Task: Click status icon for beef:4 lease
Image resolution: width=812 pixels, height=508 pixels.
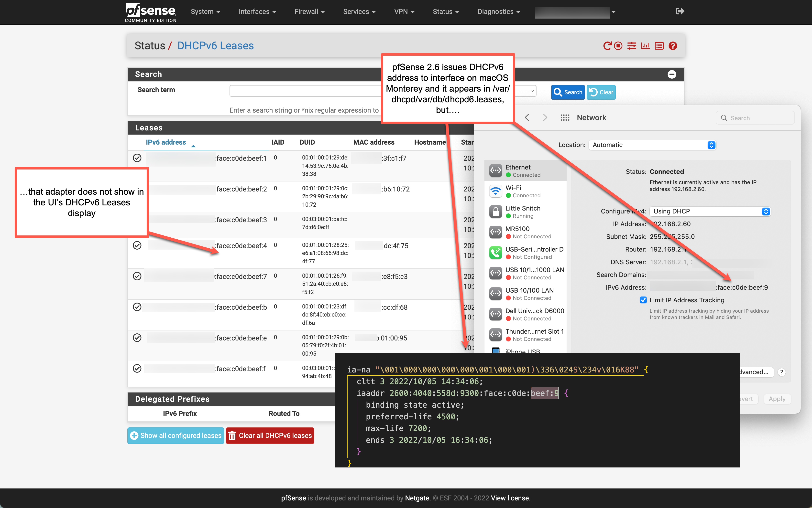Action: (x=137, y=245)
